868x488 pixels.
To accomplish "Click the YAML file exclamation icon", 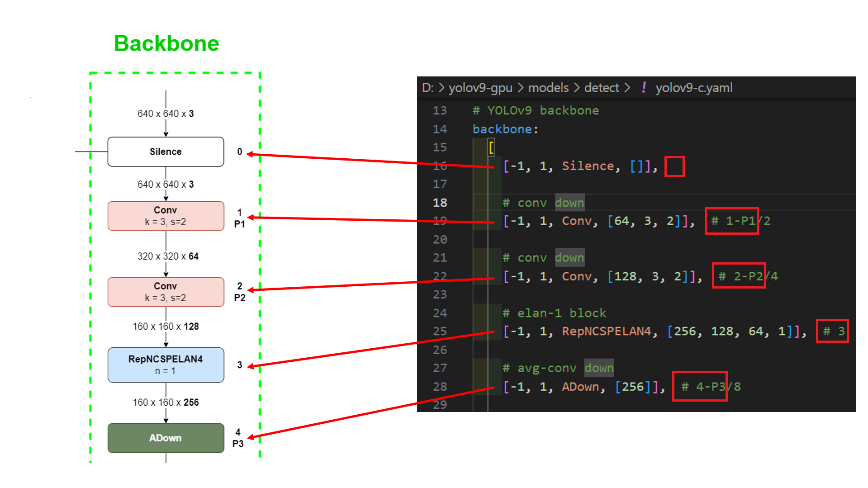I will pyautogui.click(x=644, y=87).
